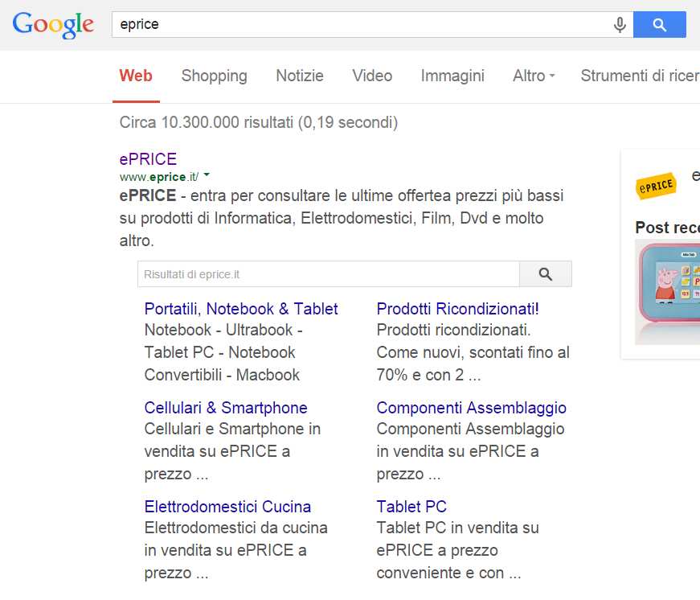
Task: Click the ePRICE entra per consultare snippet
Action: (x=342, y=218)
